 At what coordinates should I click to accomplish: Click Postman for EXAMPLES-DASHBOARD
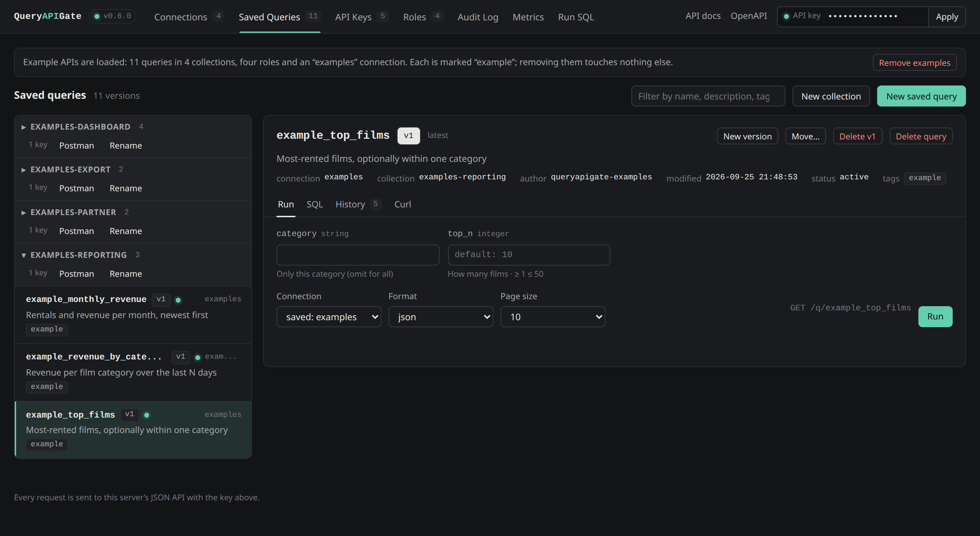click(76, 145)
